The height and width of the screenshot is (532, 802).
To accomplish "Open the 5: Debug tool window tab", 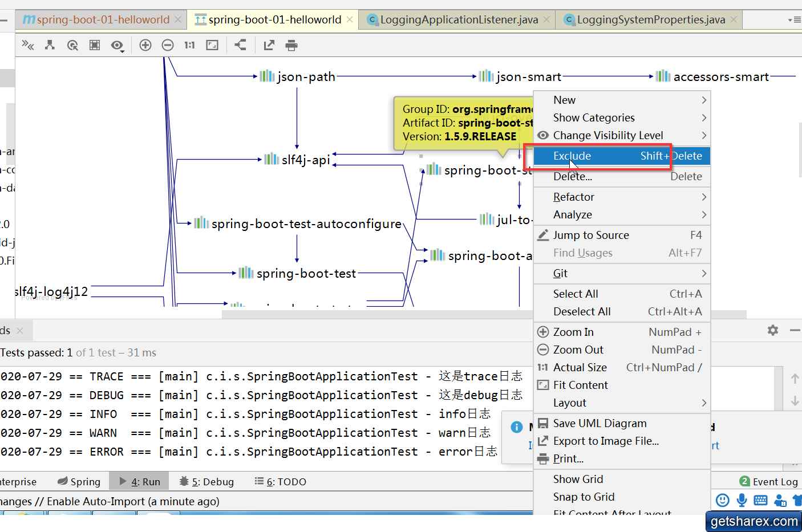I will click(206, 481).
